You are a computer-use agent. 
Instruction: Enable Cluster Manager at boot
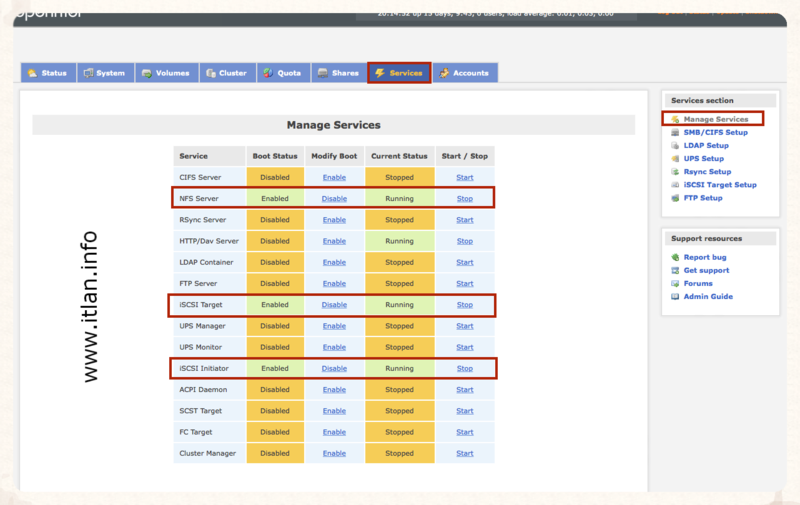pos(334,453)
